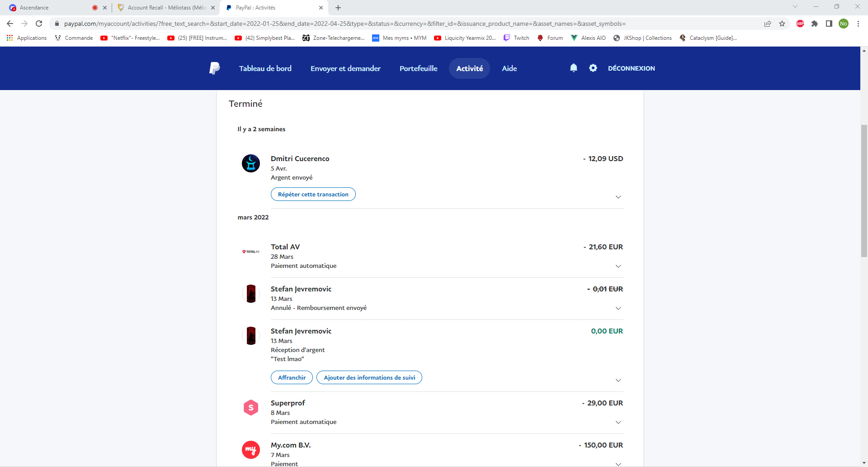Click the Dmitri Cucerenco avatar icon
Viewport: 868px width, 467px height.
pyautogui.click(x=251, y=163)
